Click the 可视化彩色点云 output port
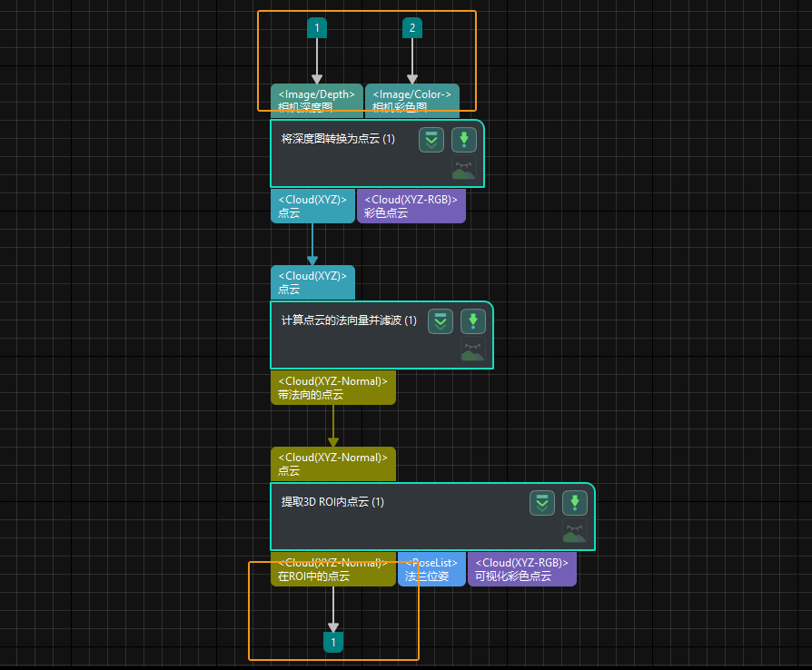Screen dimensions: 812x670 click(x=521, y=569)
